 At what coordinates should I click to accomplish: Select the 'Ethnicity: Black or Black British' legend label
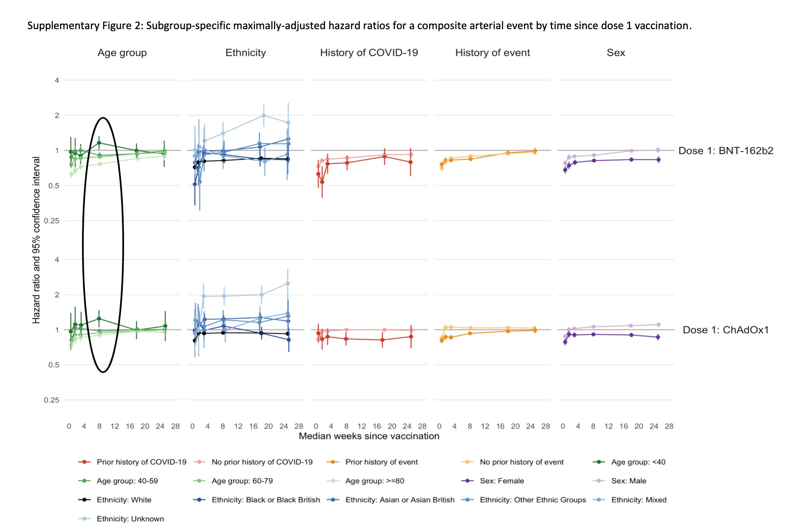(x=266, y=500)
